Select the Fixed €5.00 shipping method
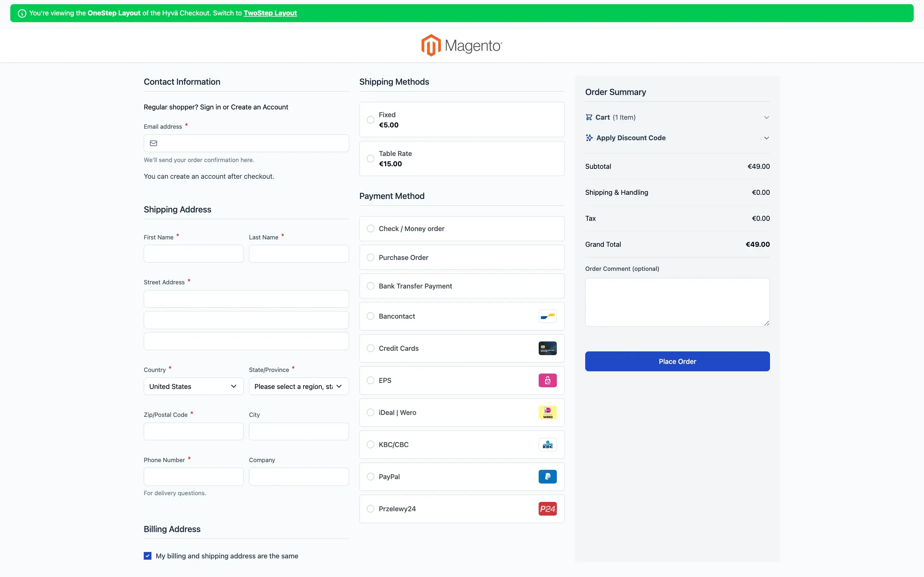This screenshot has height=577, width=924. (x=371, y=120)
